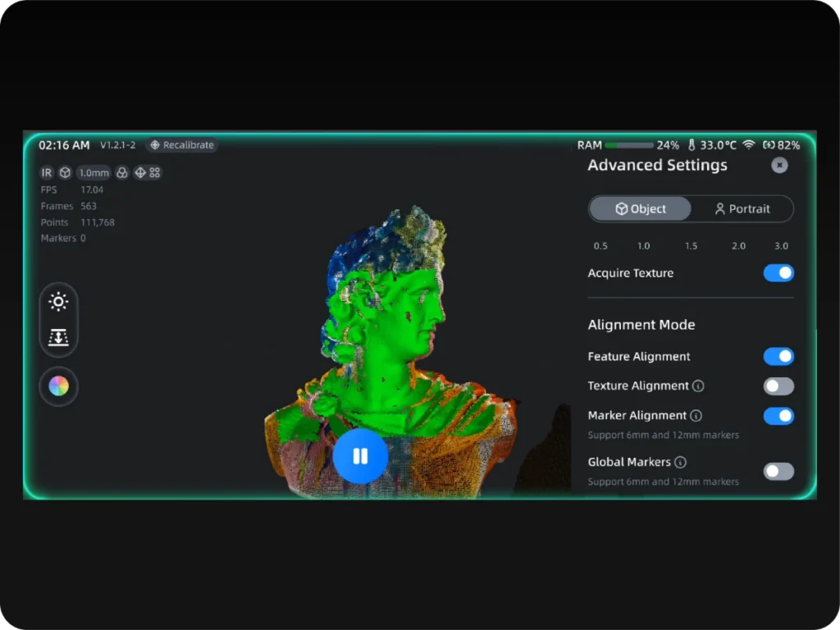The height and width of the screenshot is (630, 840).
Task: Click the 02:16 AM clock
Action: (64, 145)
